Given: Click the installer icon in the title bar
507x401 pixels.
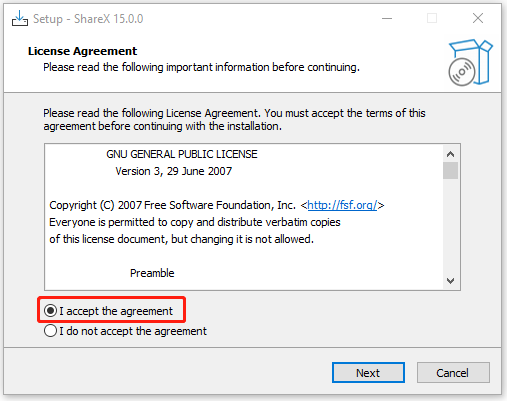Looking at the screenshot, I should (x=20, y=19).
